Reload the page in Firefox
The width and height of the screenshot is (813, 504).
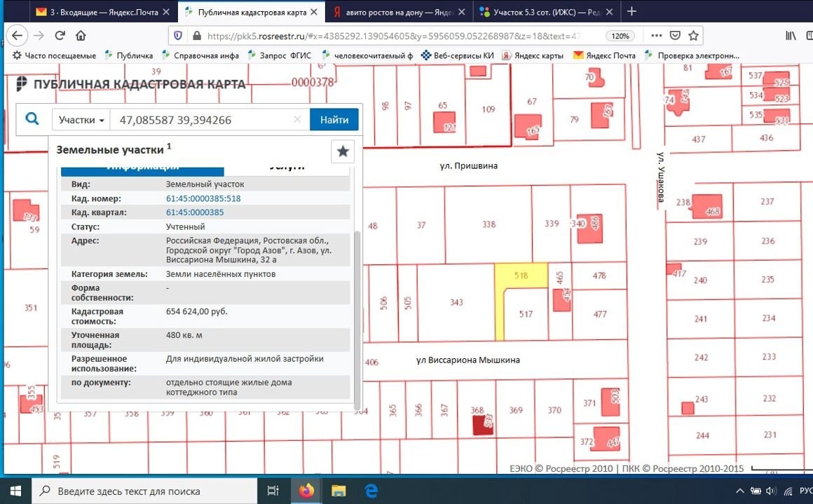(60, 36)
